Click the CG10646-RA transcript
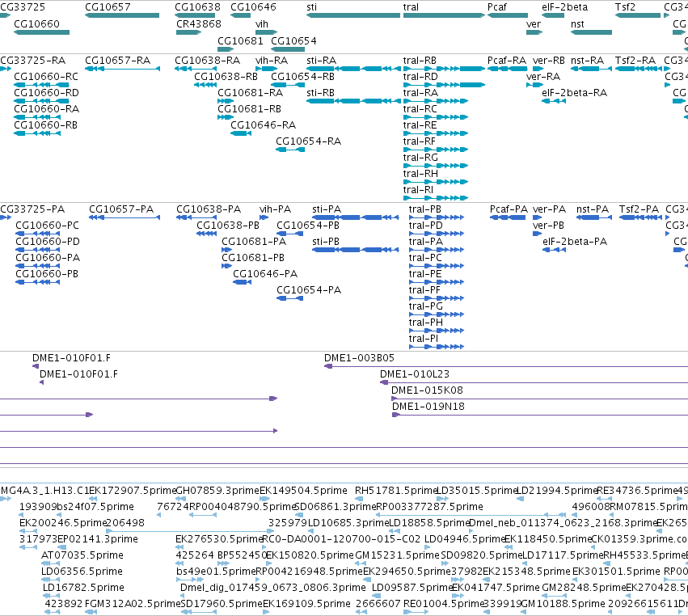 tap(241, 133)
